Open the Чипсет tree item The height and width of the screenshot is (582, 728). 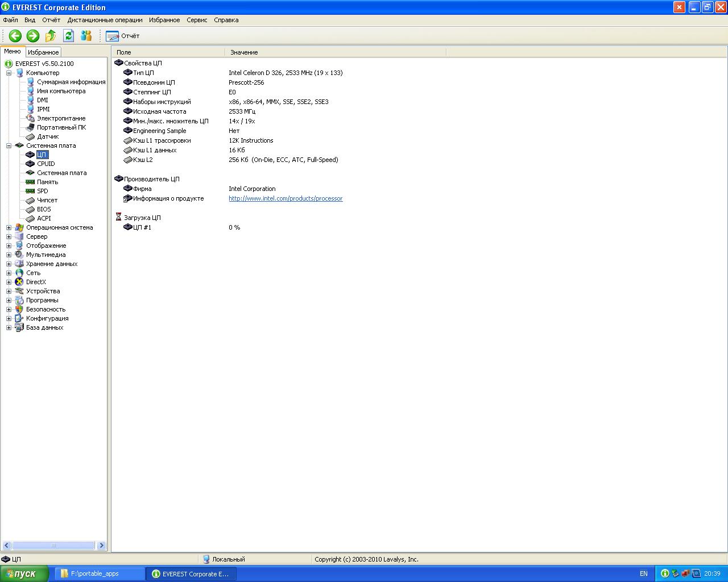[47, 200]
